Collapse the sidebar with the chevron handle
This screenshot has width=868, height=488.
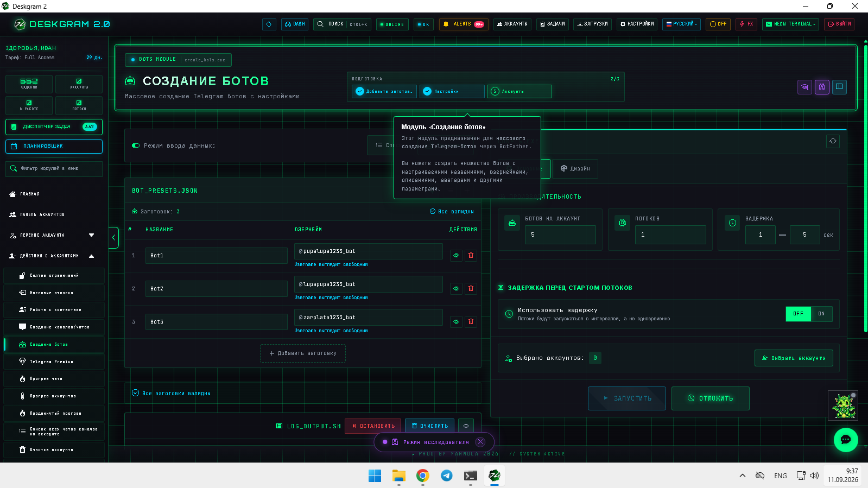[113, 237]
